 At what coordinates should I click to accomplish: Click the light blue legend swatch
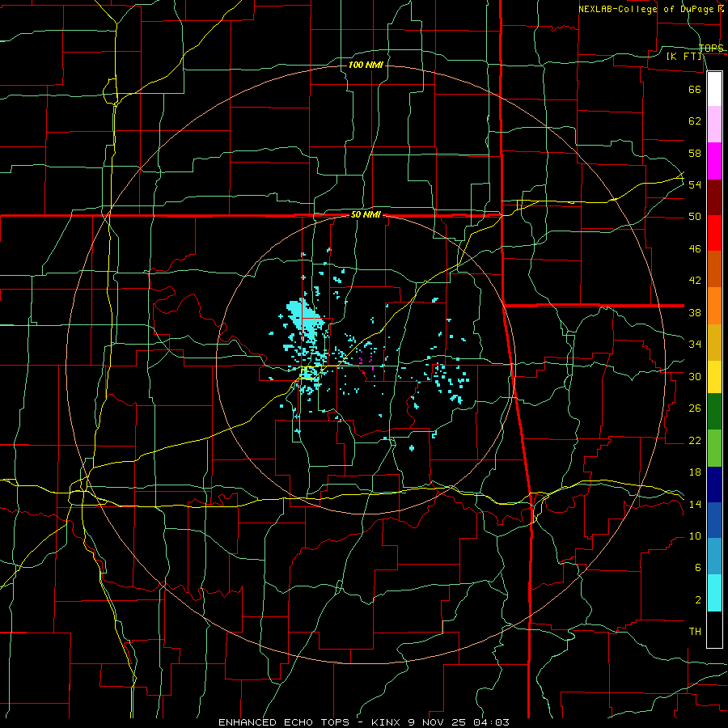tap(714, 557)
